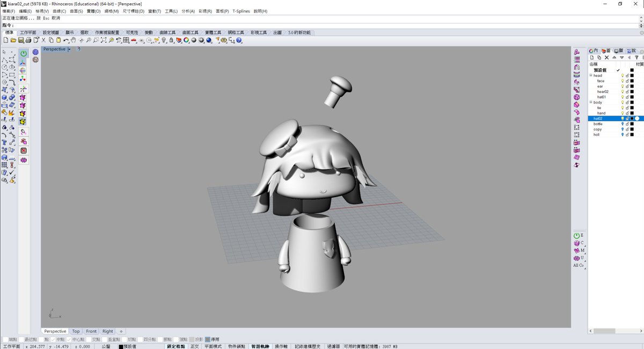Click the layer filter funnel icon
This screenshot has width=644, height=349.
click(x=636, y=57)
